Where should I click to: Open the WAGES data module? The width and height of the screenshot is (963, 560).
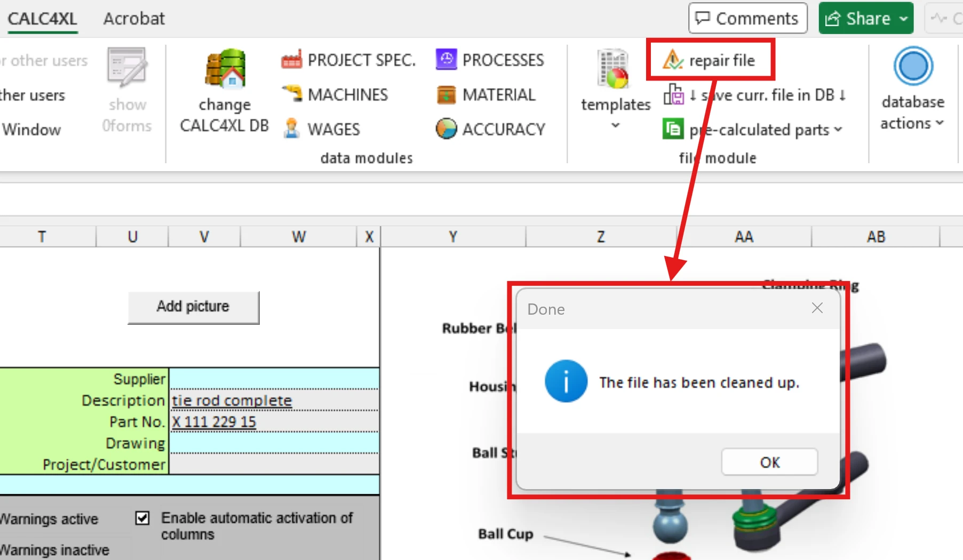[321, 129]
